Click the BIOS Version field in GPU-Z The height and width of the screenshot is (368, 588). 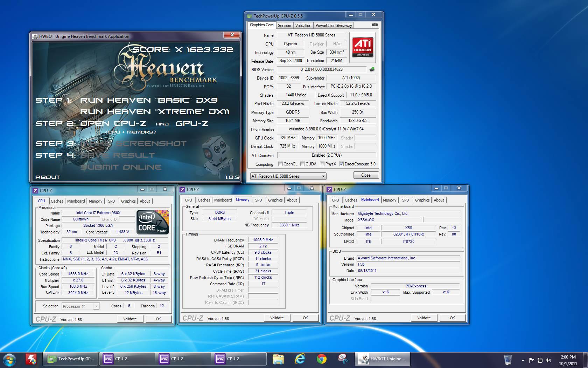click(x=321, y=69)
